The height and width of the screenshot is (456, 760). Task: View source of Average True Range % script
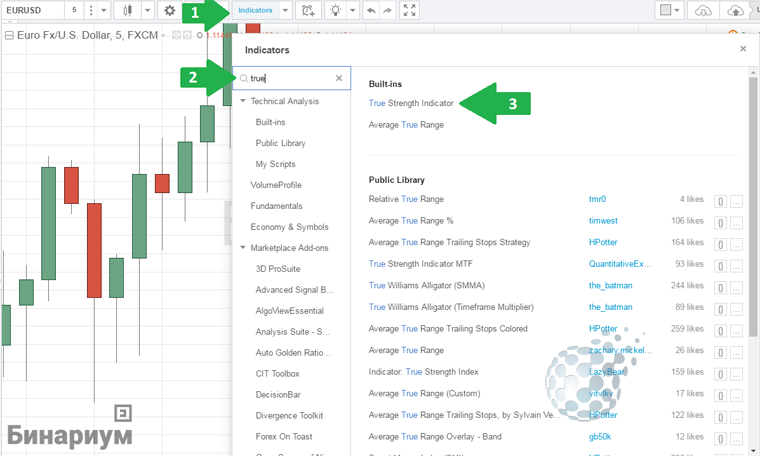click(720, 223)
